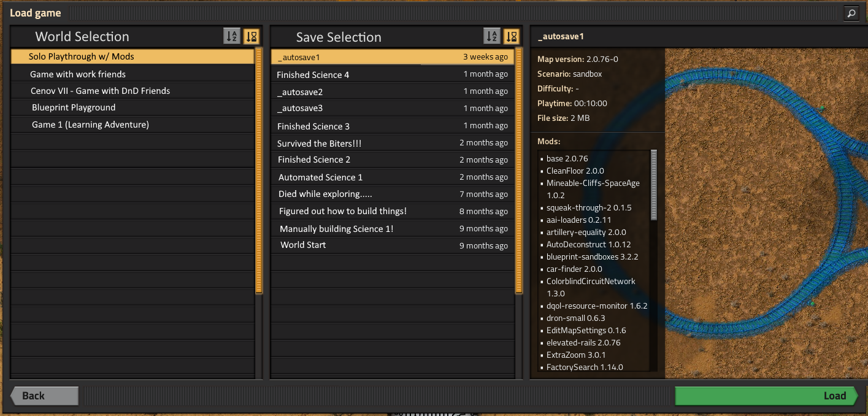This screenshot has width=868, height=416.
Task: Click the squeak-through-2 0.1.5 mod entry
Action: pos(589,207)
